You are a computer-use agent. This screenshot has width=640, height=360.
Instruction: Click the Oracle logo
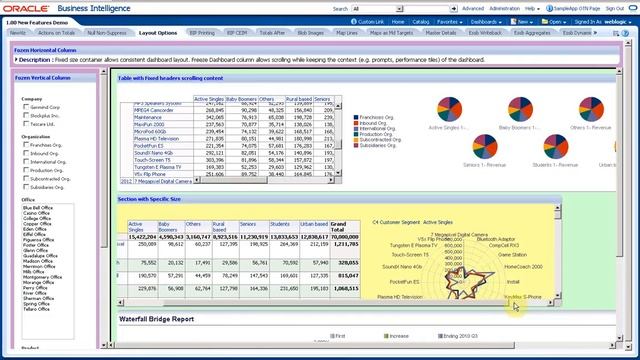[x=26, y=9]
